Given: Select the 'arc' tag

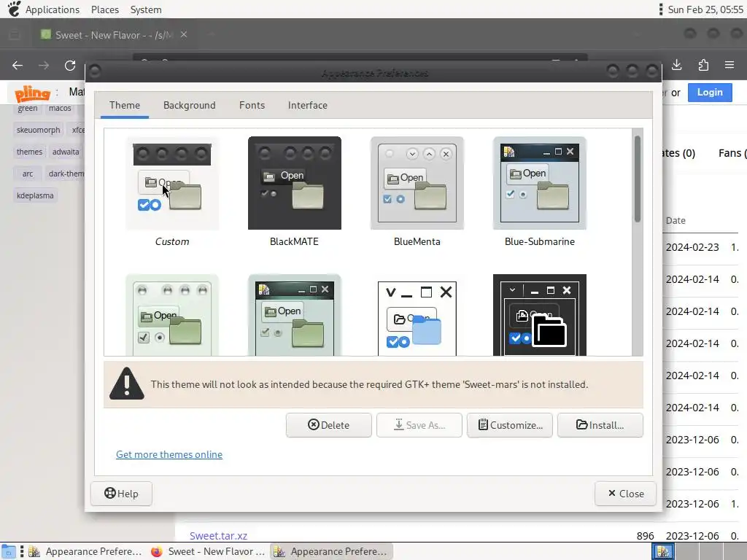Looking at the screenshot, I should pos(28,174).
